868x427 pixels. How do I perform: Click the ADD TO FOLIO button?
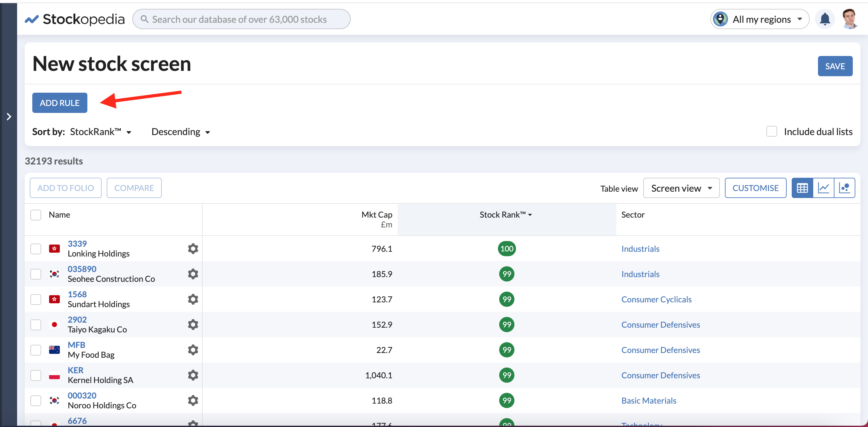pyautogui.click(x=66, y=188)
